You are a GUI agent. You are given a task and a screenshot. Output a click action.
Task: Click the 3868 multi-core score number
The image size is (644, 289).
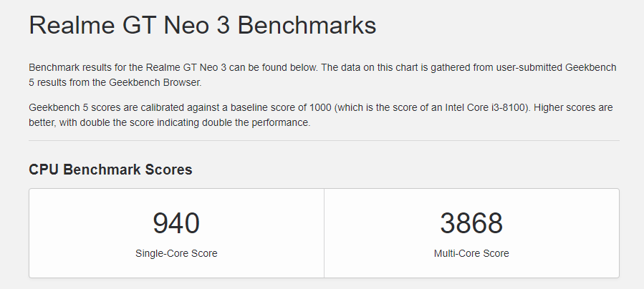471,223
